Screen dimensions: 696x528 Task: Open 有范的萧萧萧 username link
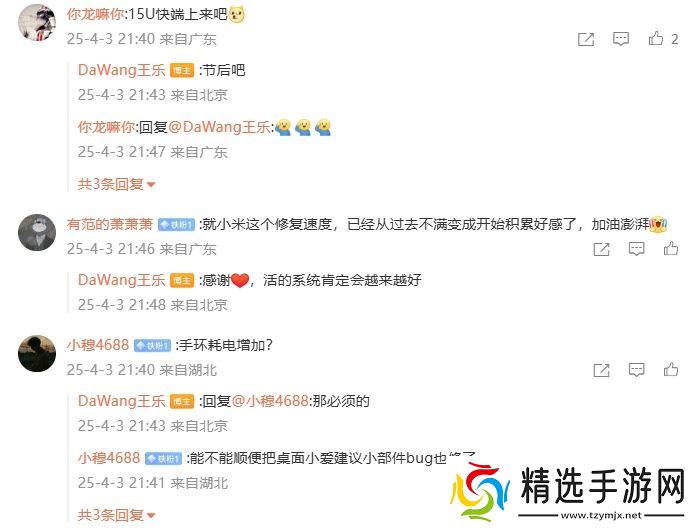click(110, 224)
